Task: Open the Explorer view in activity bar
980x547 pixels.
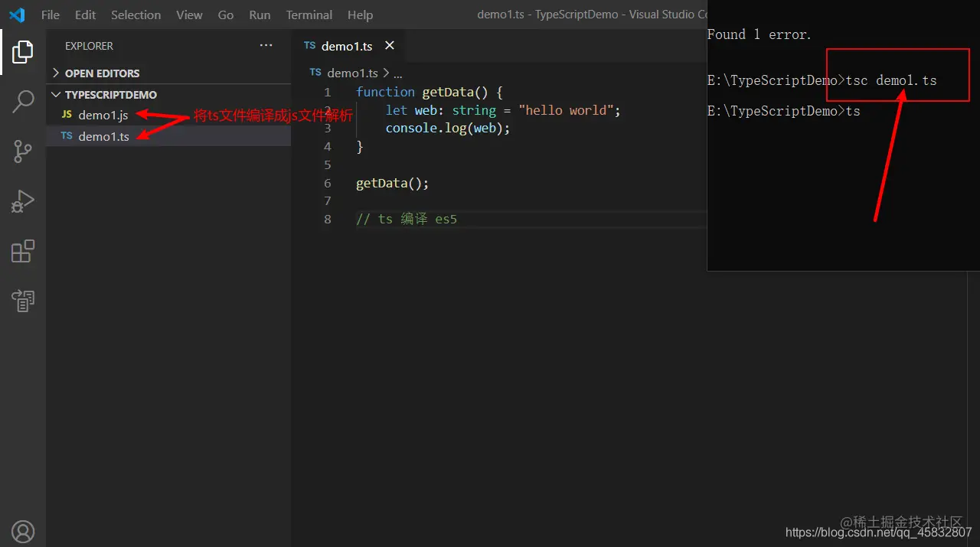Action: coord(23,52)
